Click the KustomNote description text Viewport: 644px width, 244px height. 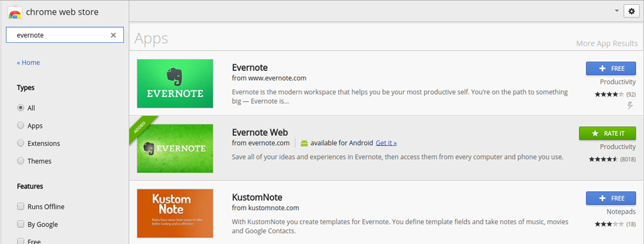401,226
